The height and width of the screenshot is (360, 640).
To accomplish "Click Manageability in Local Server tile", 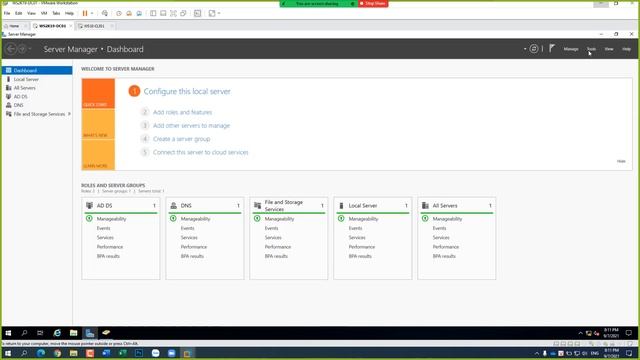I will pos(363,219).
